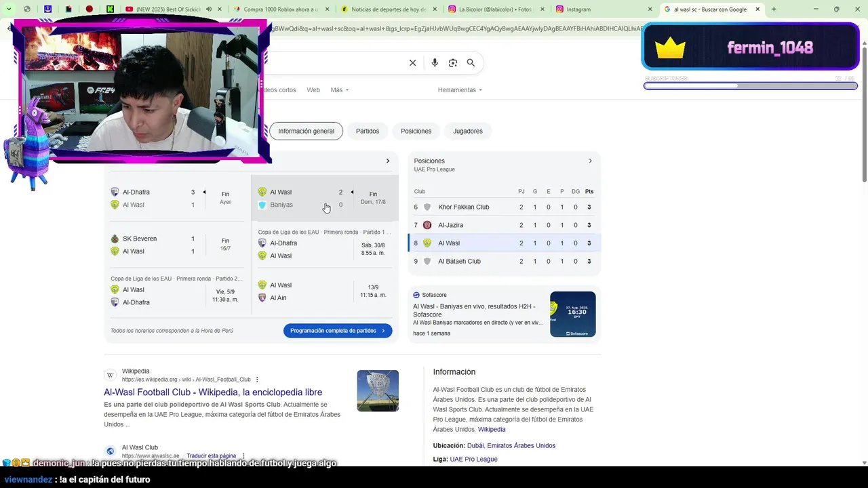Open the Sáb, 30/8 Al-Dhafra vs Al Wasl match

click(325, 245)
